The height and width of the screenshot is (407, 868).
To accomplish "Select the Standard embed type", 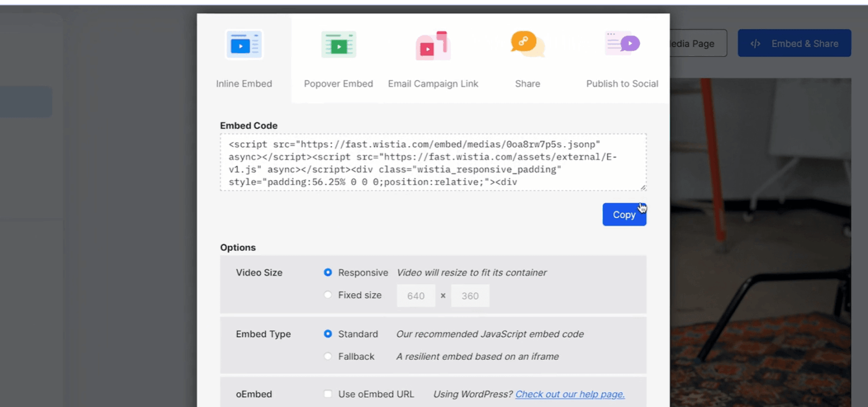I will click(328, 334).
